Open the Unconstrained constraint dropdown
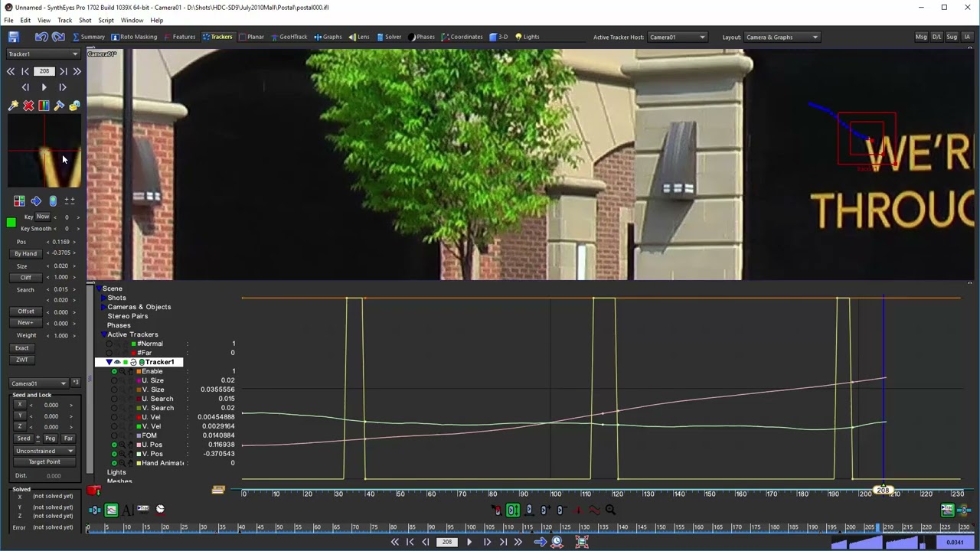Viewport: 980px width, 551px height. (44, 451)
